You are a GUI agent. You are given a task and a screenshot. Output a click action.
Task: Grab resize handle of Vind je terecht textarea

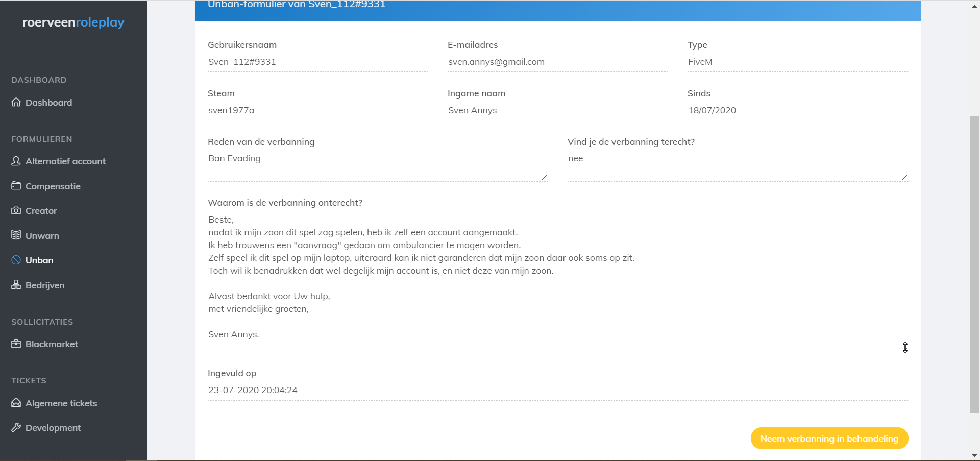click(x=904, y=178)
